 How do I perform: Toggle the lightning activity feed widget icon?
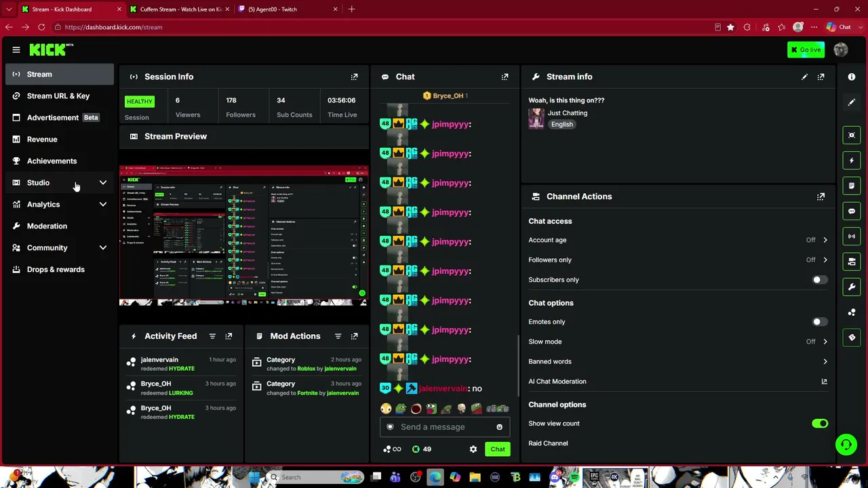852,161
